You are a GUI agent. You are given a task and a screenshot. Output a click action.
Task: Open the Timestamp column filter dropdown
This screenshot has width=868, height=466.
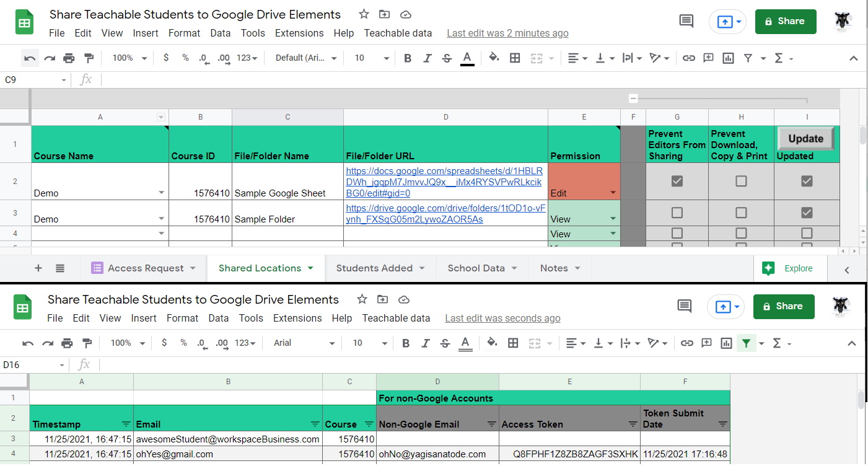[x=126, y=424]
